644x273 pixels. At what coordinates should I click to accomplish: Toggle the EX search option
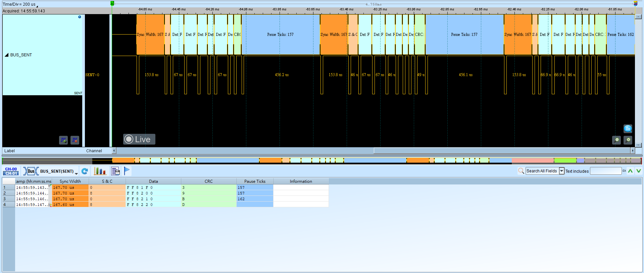(624, 171)
